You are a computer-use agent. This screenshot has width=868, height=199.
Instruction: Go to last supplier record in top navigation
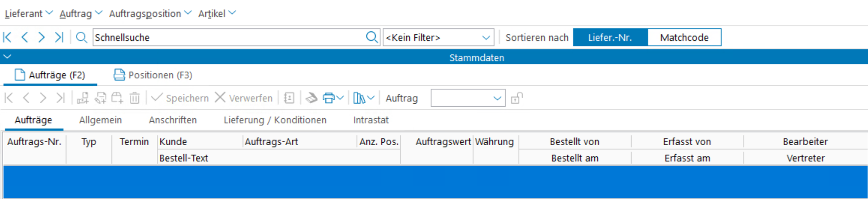pos(59,37)
